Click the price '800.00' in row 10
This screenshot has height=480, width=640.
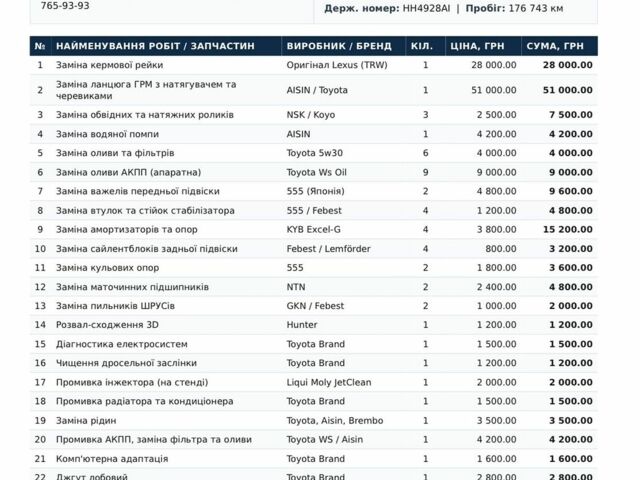point(501,249)
